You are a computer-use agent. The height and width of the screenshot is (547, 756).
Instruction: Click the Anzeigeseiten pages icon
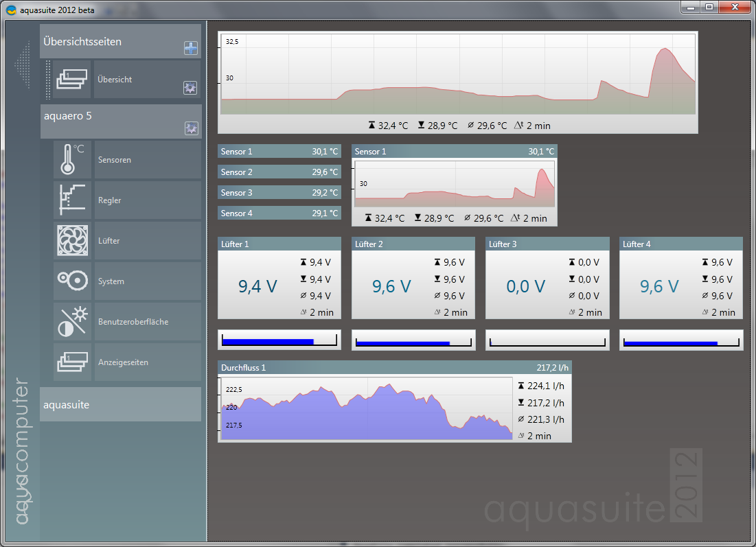(72, 362)
